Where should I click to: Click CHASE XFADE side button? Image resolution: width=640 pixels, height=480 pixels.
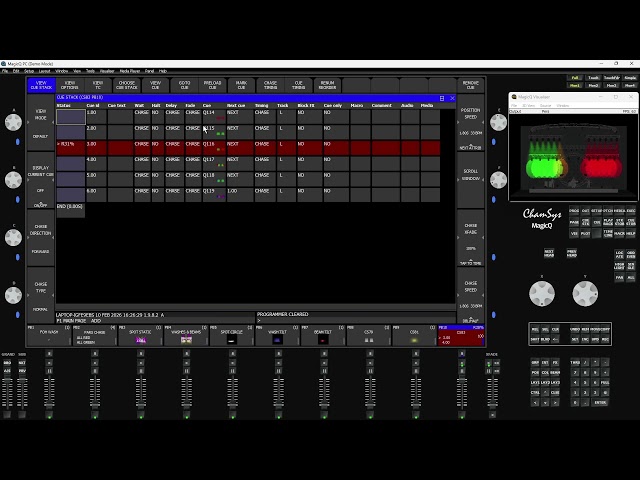[471, 238]
